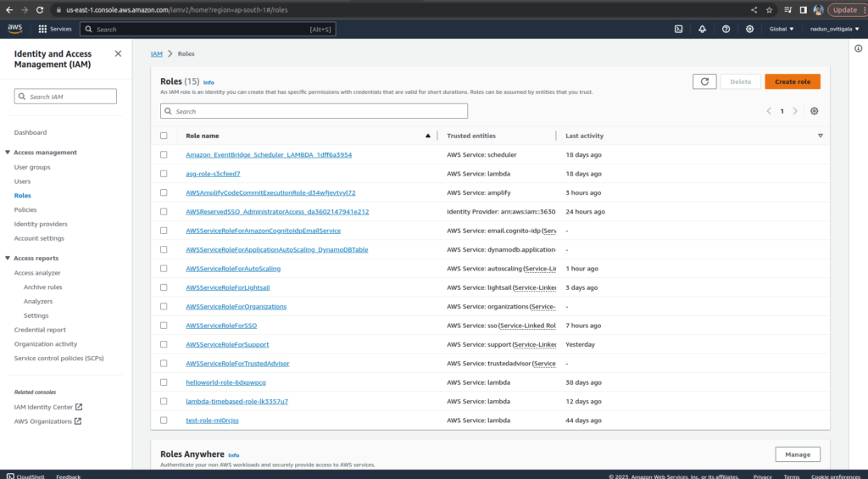This screenshot has width=868, height=479.
Task: Click the browser share icon
Action: point(754,10)
